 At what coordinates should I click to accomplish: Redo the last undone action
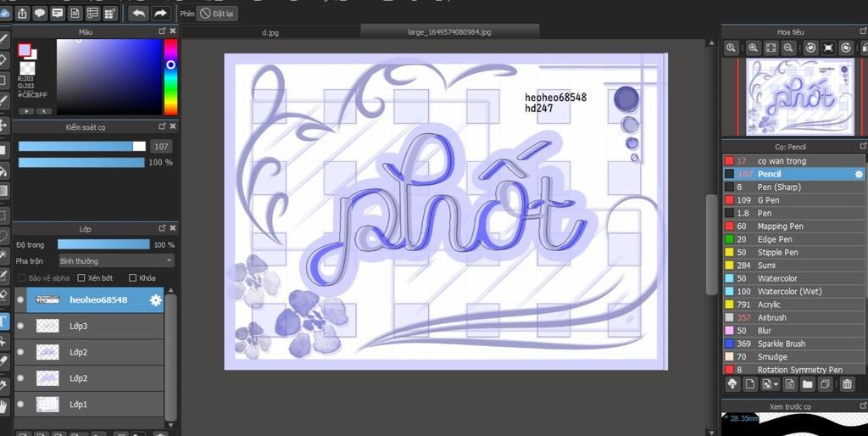160,14
